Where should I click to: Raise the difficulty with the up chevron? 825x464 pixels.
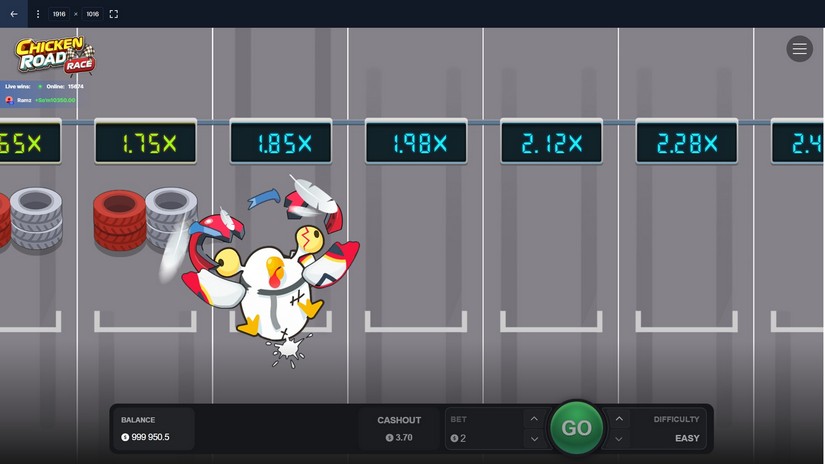[619, 419]
